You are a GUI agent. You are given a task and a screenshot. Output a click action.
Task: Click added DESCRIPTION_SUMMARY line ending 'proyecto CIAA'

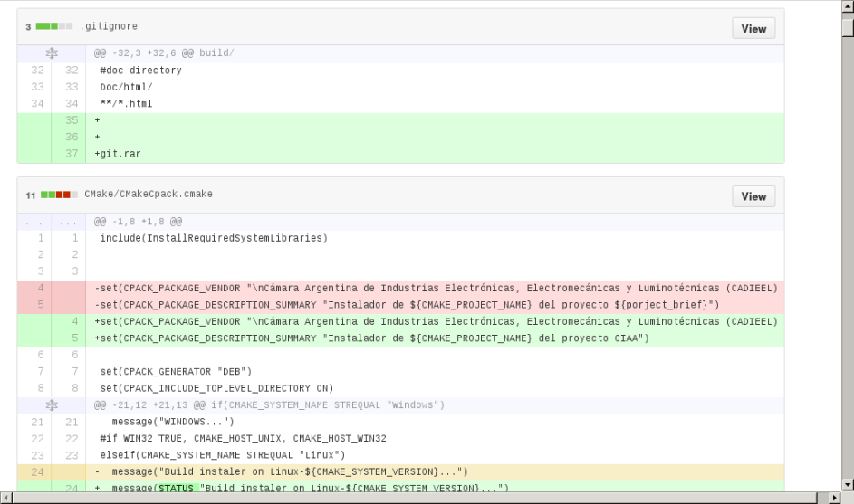[435, 338]
